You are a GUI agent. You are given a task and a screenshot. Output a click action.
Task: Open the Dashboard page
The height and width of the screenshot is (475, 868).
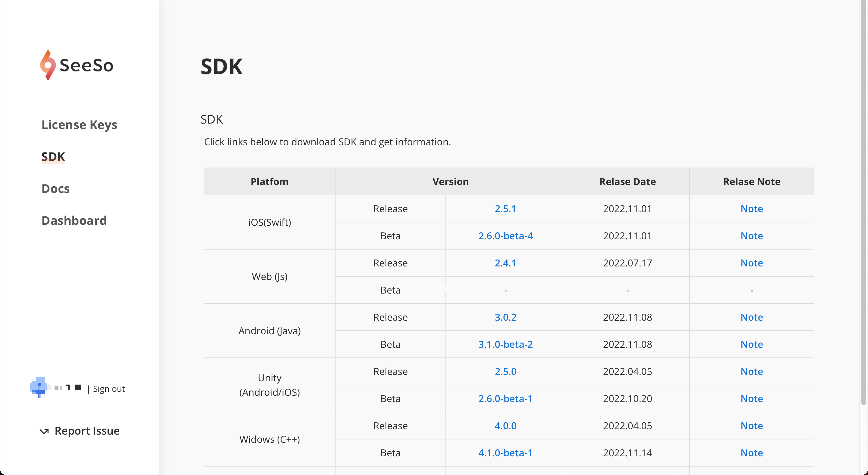(74, 221)
